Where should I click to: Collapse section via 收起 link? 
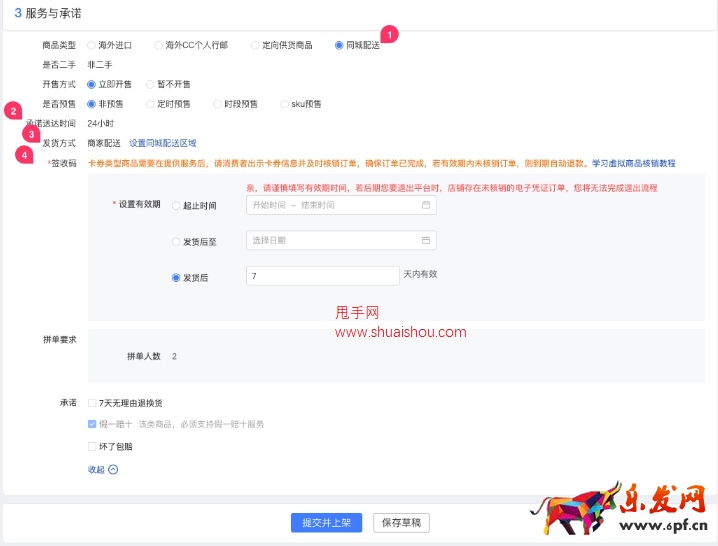[96, 470]
